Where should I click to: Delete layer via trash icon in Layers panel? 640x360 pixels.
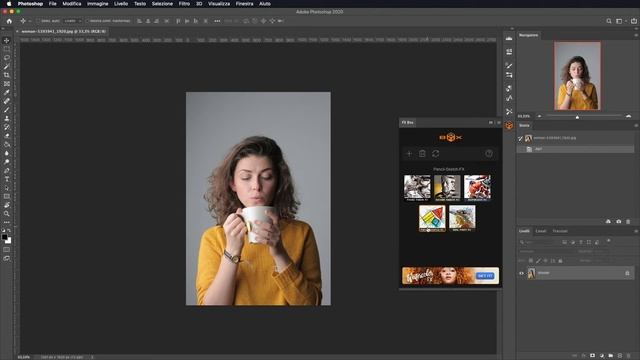click(629, 356)
